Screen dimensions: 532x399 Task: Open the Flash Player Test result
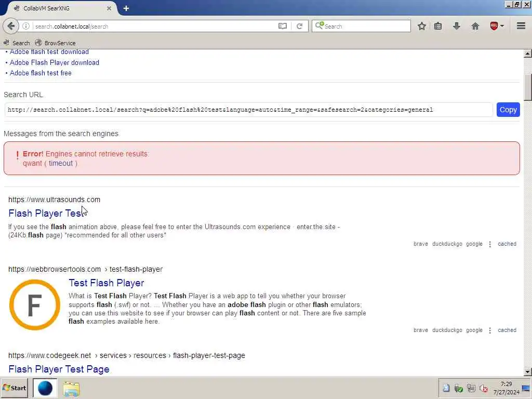(46, 214)
